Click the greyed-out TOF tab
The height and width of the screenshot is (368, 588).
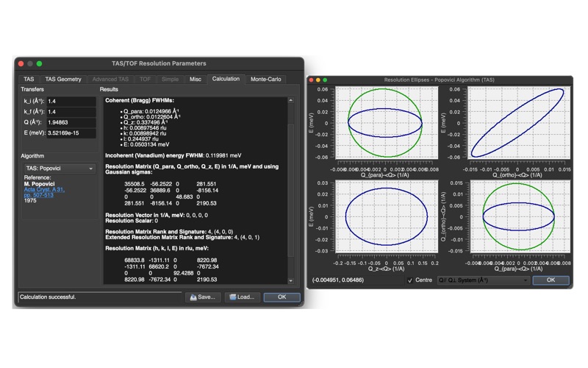coord(145,79)
